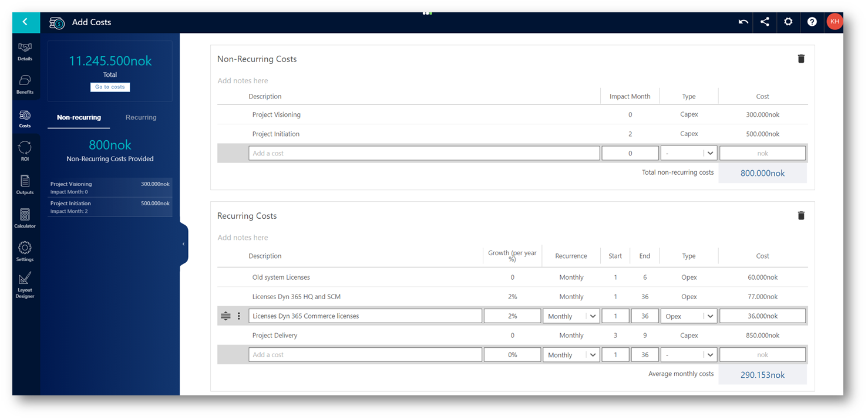
Task: Open the ROI sidebar section
Action: [x=25, y=151]
